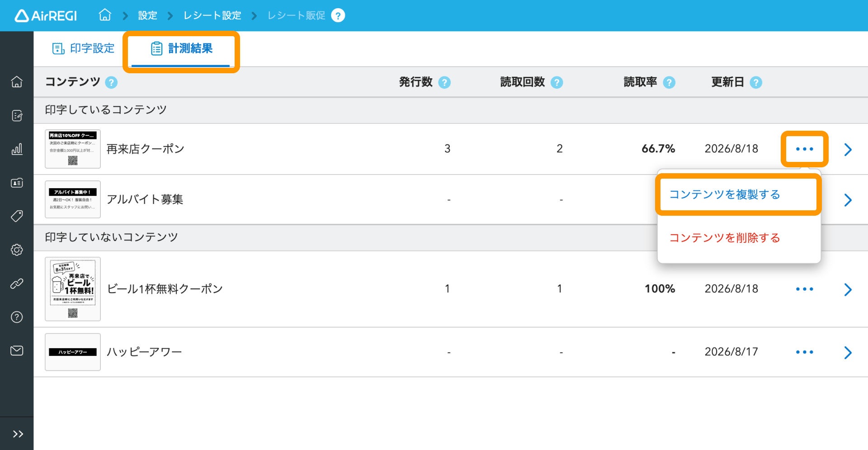Show help for 更新日 column
This screenshot has height=450, width=868.
pos(755,82)
